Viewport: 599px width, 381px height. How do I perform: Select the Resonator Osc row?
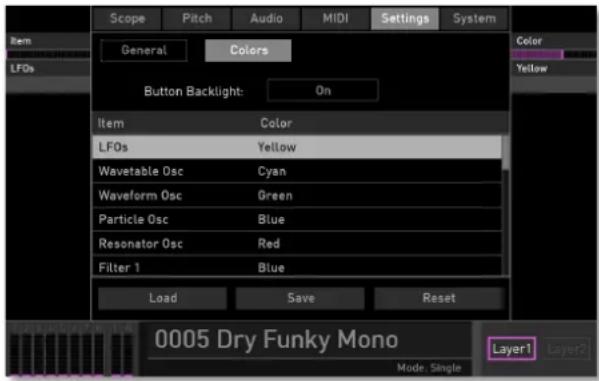point(297,243)
